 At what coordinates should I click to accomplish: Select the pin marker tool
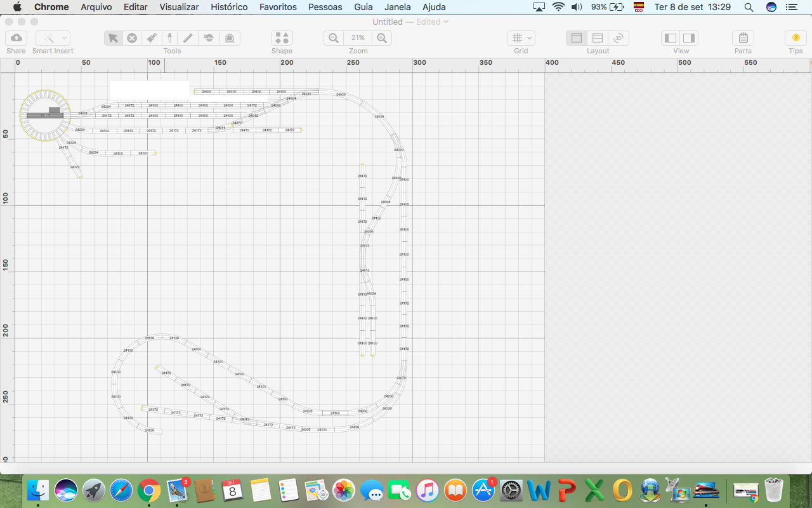point(170,38)
